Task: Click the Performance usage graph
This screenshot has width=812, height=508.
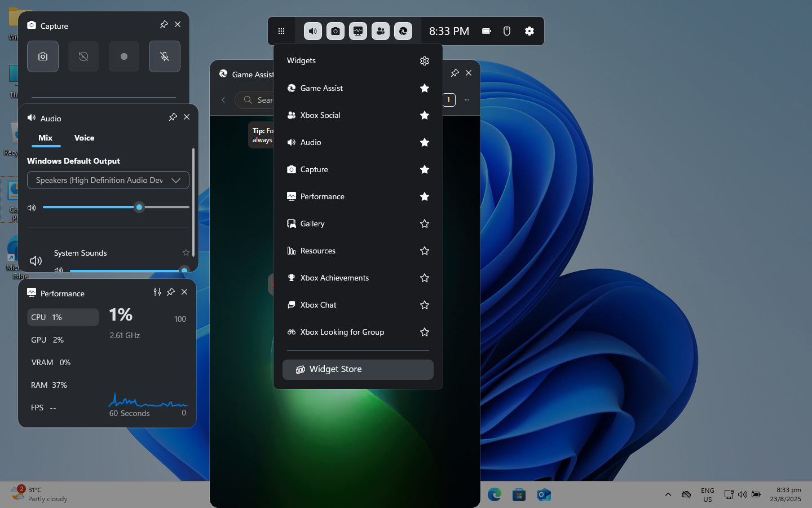Action: pyautogui.click(x=148, y=400)
